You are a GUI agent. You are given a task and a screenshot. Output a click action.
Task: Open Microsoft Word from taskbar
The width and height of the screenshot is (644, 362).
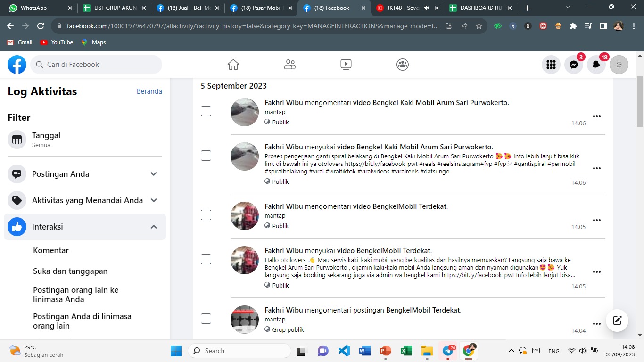click(x=365, y=351)
